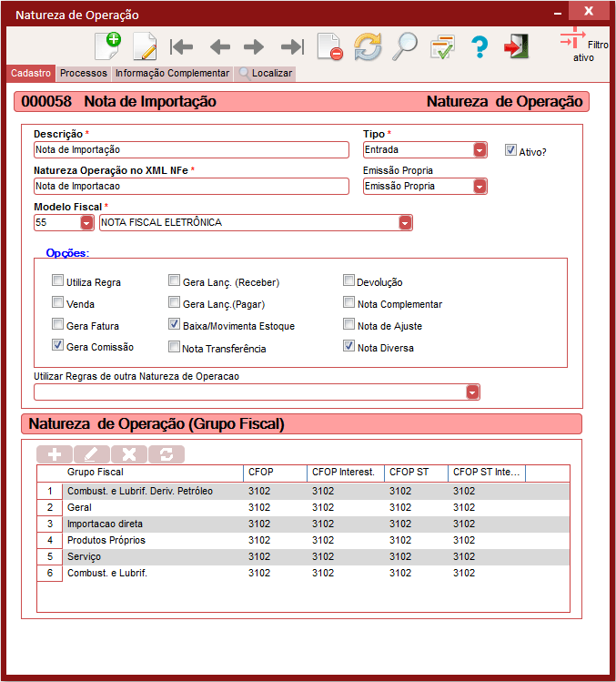Go to the next record arrow
Viewport: 616px width, 682px height.
pyautogui.click(x=254, y=46)
